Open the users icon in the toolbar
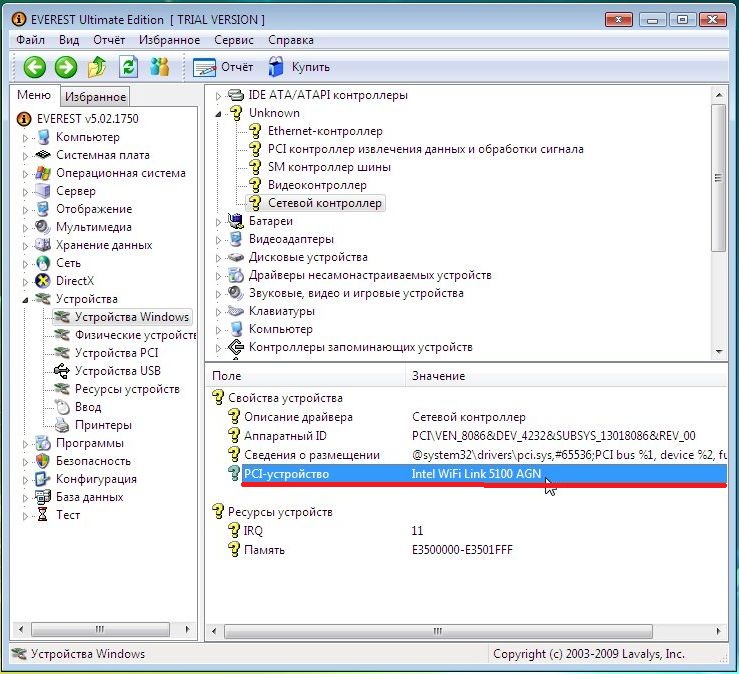Viewport: 739px width, 674px height. [159, 67]
